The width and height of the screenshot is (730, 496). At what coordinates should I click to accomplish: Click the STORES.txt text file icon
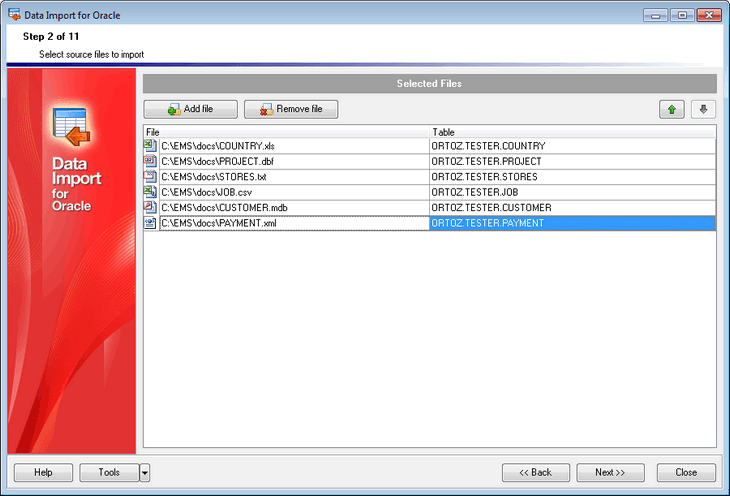(150, 177)
